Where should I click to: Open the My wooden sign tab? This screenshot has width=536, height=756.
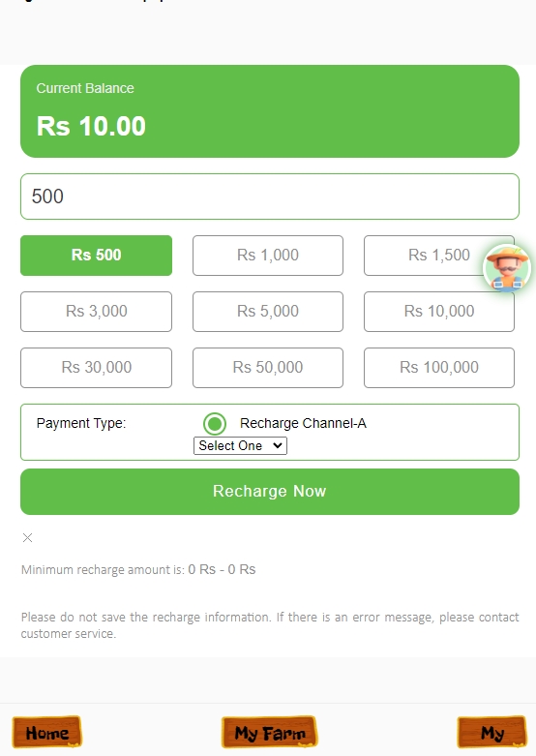[x=492, y=733]
